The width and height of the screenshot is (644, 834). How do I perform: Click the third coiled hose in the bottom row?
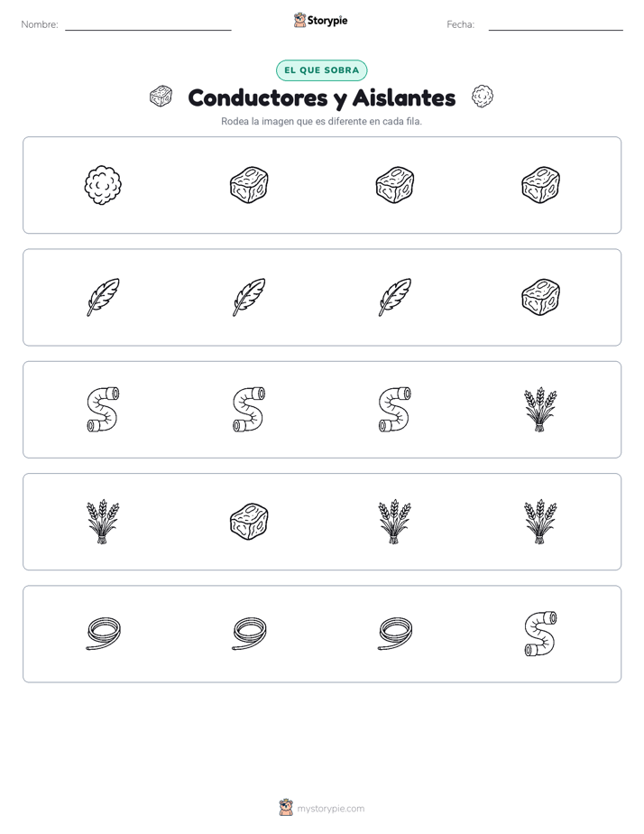395,634
